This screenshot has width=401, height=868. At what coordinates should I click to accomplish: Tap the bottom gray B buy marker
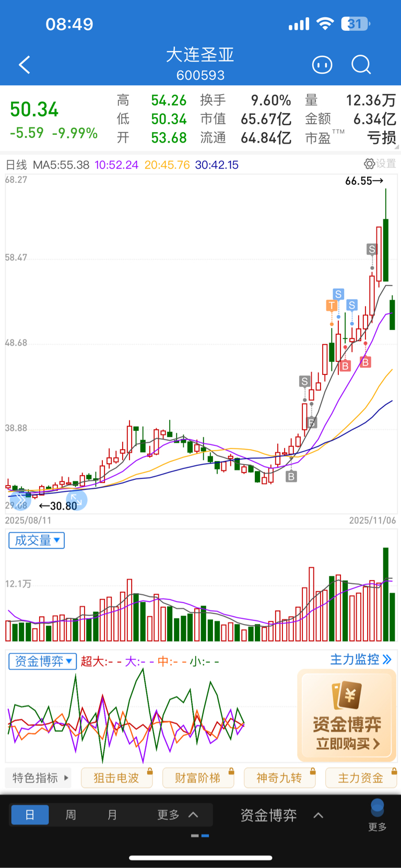291,476
